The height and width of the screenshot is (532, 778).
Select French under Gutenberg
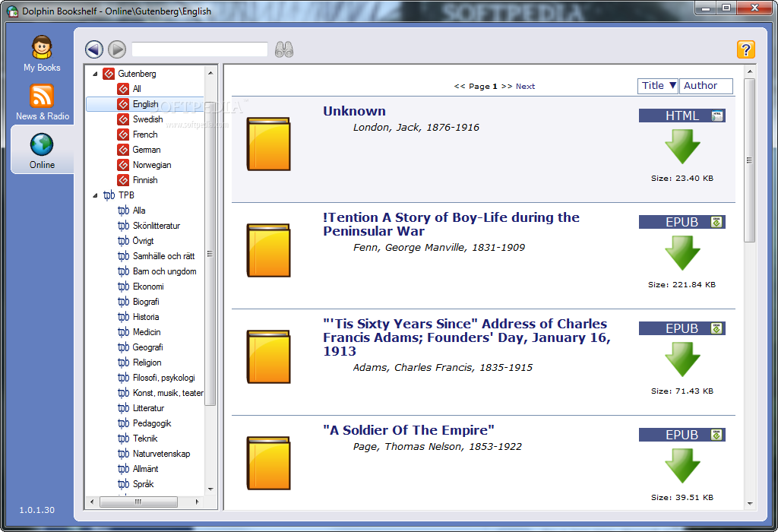pyautogui.click(x=145, y=135)
